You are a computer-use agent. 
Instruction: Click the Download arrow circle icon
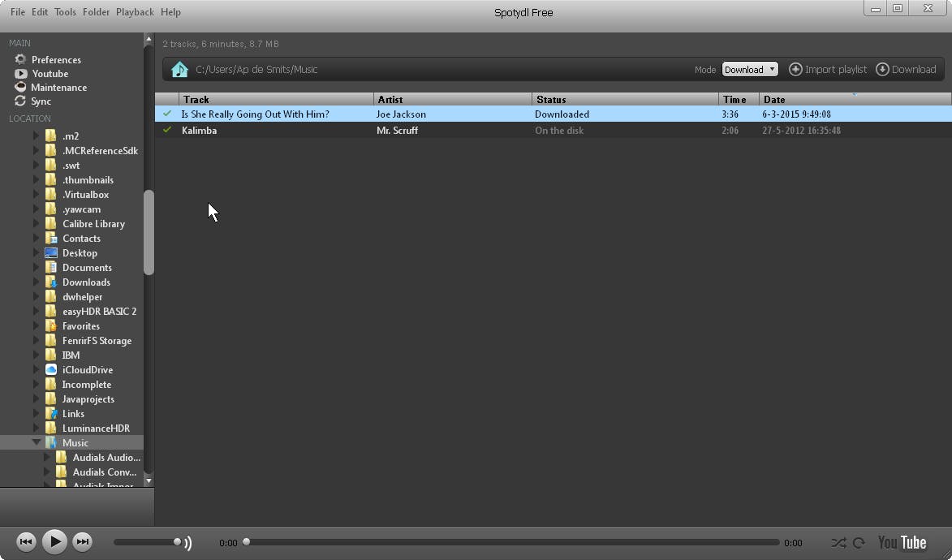point(882,69)
